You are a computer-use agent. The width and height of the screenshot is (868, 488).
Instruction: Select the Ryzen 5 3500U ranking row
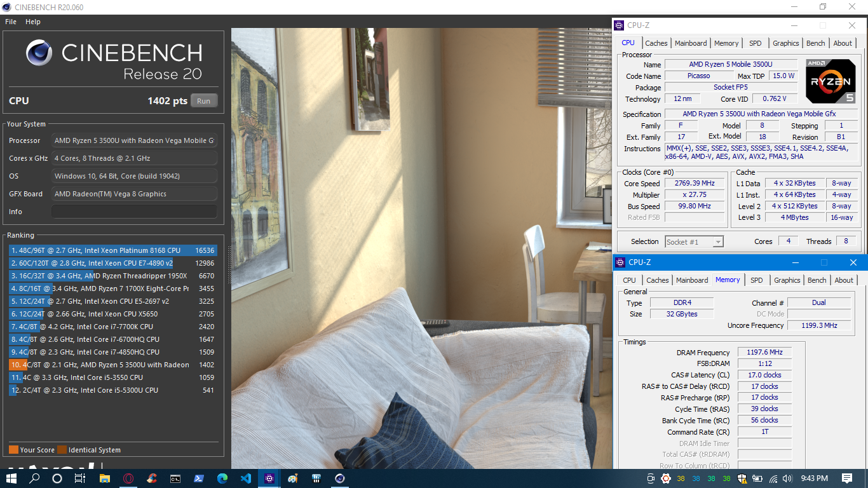click(x=112, y=365)
